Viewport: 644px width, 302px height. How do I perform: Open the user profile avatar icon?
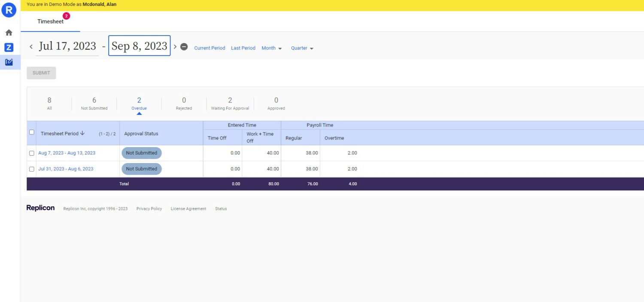click(9, 10)
